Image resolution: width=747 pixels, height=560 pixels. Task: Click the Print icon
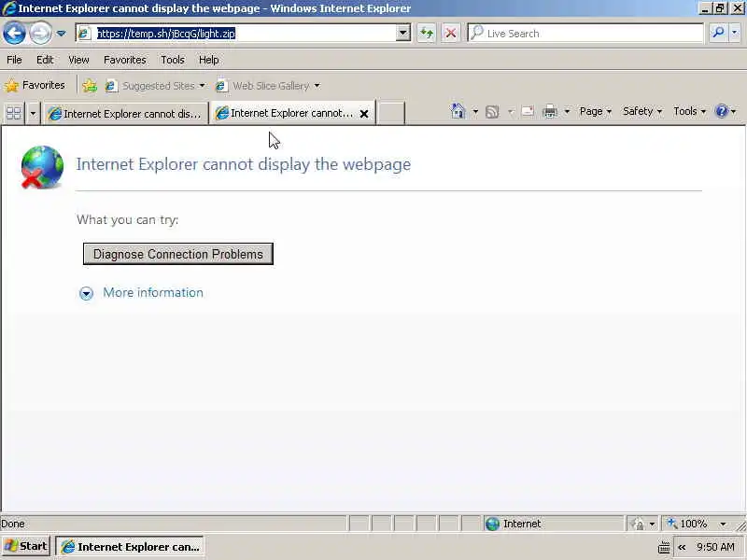(x=550, y=111)
